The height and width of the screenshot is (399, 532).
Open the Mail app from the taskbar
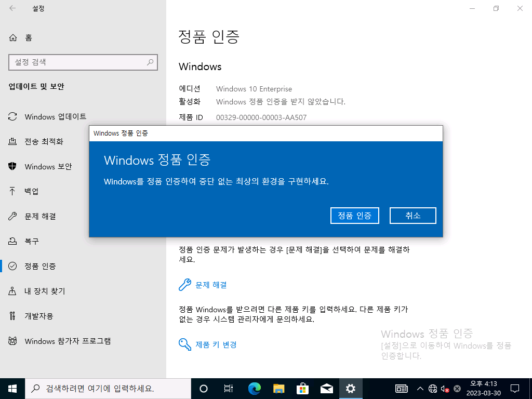pos(327,389)
